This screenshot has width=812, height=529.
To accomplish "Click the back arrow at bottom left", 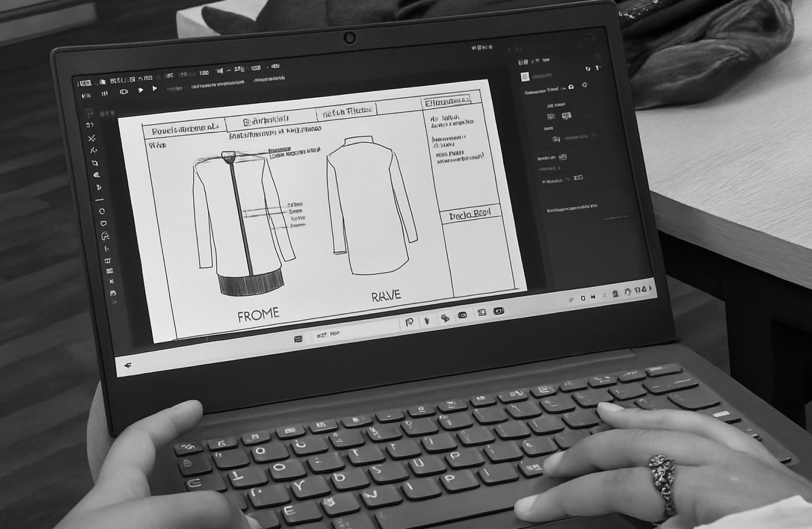I will point(128,366).
